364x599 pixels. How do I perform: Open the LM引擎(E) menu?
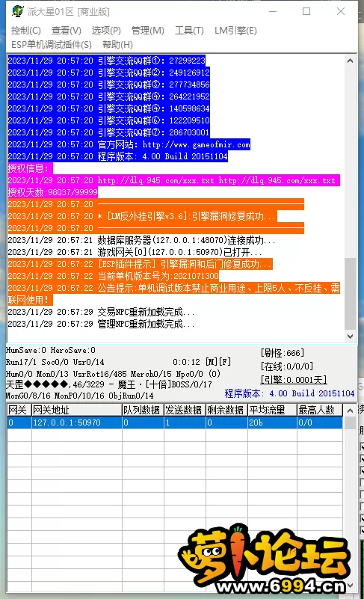(235, 31)
